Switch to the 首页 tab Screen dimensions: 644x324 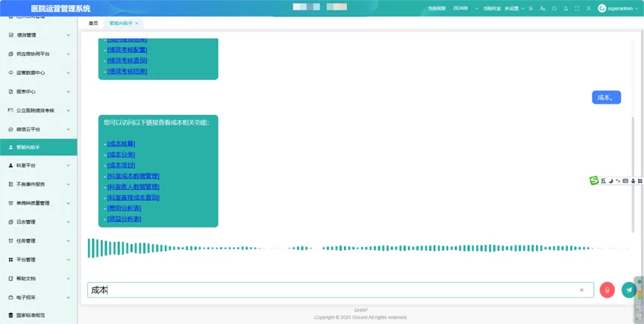coord(93,24)
